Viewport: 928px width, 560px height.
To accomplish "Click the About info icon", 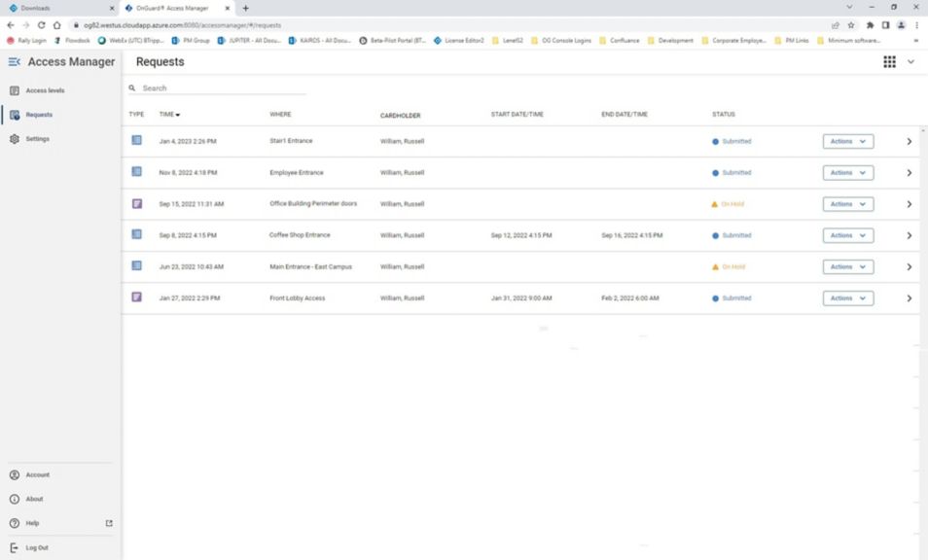I will (14, 499).
